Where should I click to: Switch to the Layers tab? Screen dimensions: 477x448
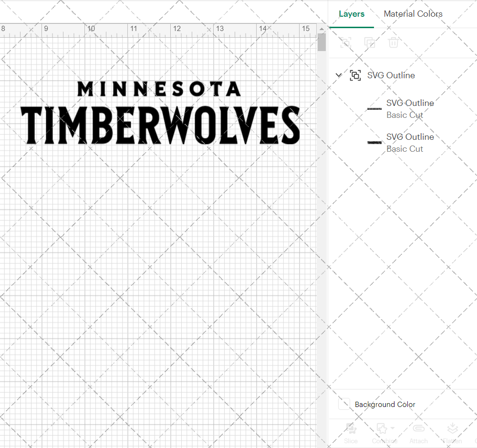pyautogui.click(x=352, y=14)
